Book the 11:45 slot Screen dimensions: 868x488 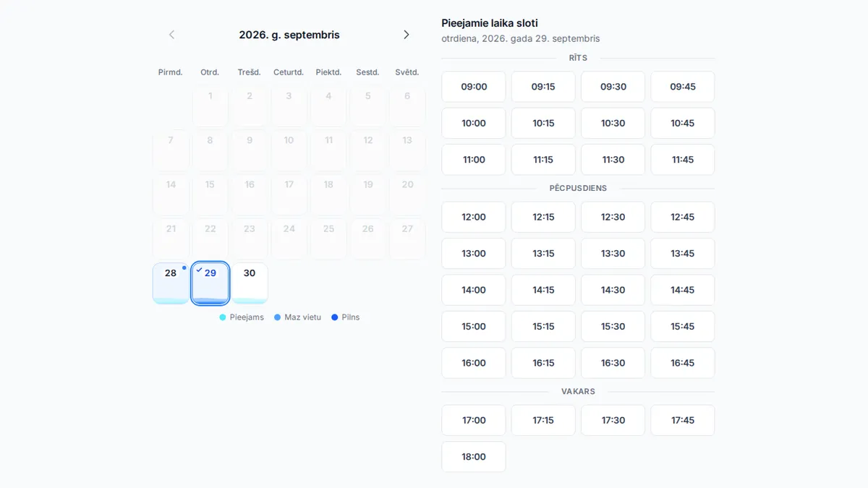(683, 160)
